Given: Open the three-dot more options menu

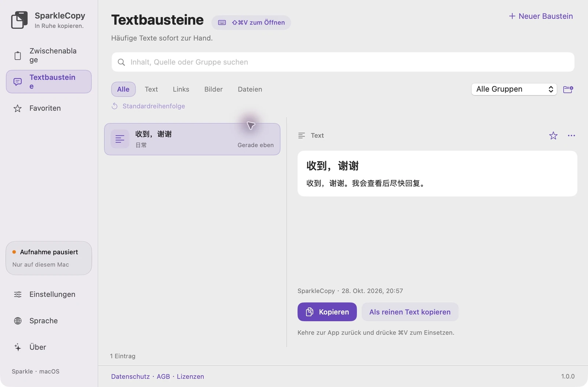Looking at the screenshot, I should (571, 136).
